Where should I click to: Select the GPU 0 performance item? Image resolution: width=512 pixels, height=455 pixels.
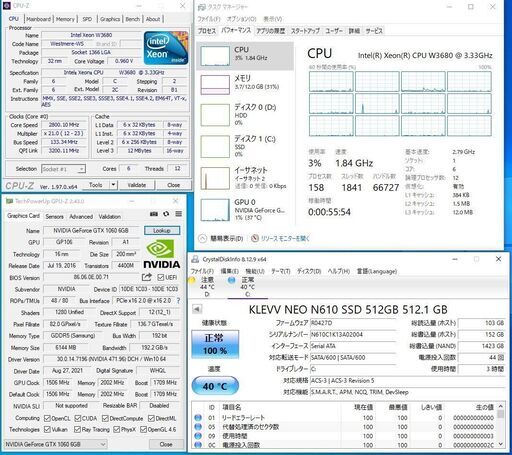click(x=245, y=210)
